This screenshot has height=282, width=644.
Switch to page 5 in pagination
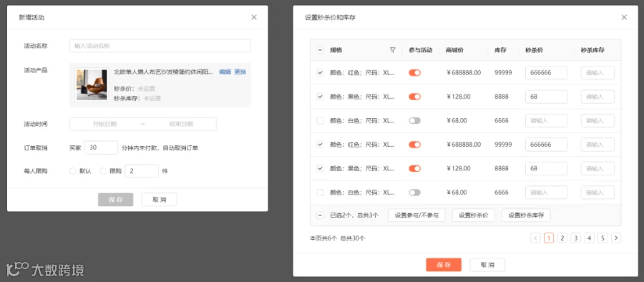pos(602,238)
